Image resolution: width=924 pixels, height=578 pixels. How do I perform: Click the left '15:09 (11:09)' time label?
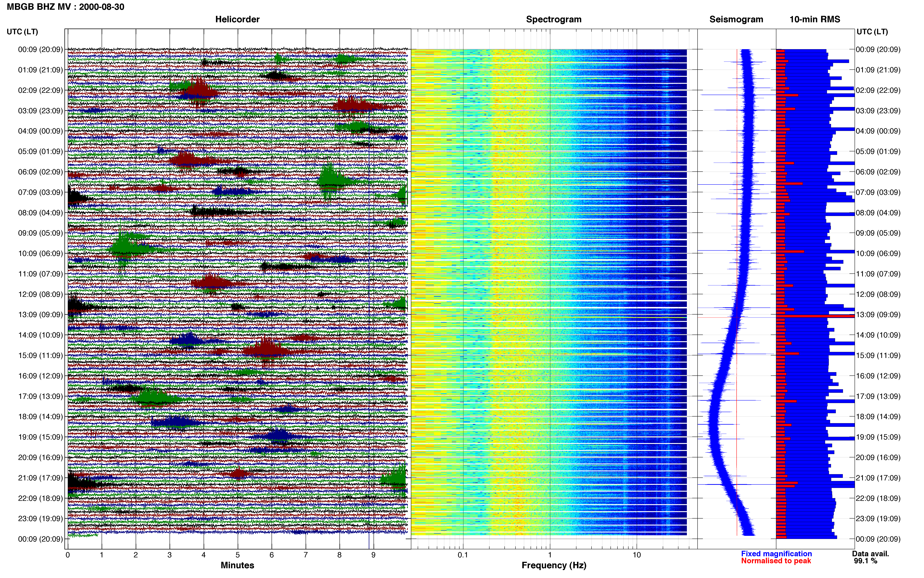40,356
